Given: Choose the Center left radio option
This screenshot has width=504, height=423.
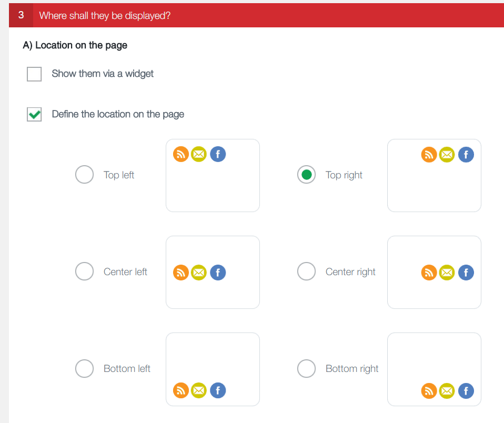Looking at the screenshot, I should click(x=85, y=271).
